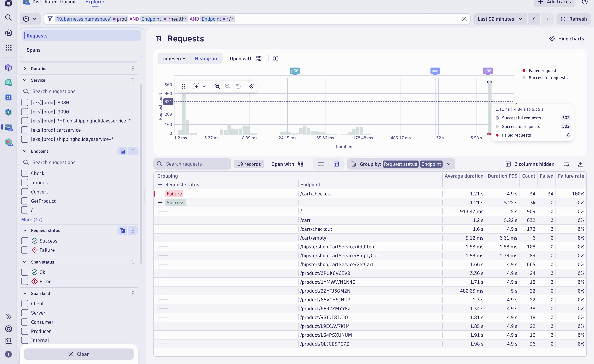Open 2 columns hidden settings
Screen dimensions: 594x364
[x=530, y=164]
